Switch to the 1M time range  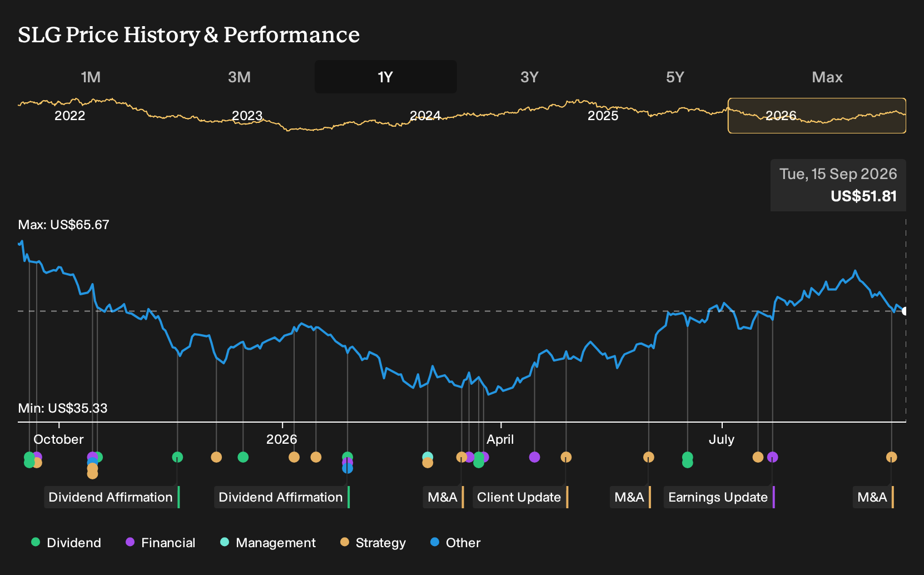(x=91, y=77)
